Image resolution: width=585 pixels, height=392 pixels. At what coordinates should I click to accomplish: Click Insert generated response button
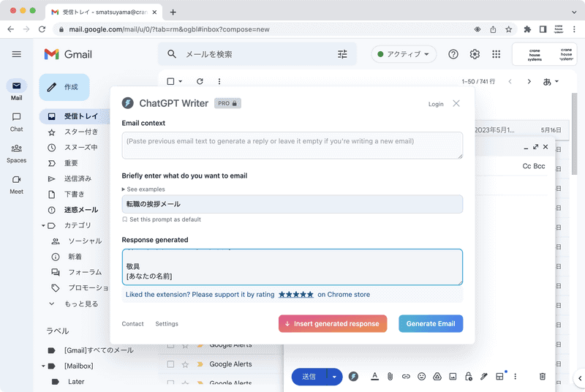333,324
